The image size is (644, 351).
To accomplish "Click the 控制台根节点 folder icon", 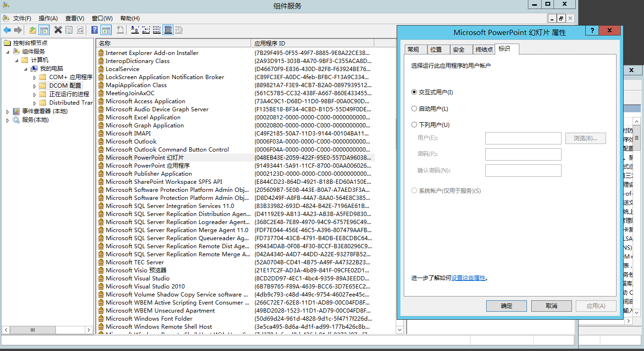I will point(8,43).
